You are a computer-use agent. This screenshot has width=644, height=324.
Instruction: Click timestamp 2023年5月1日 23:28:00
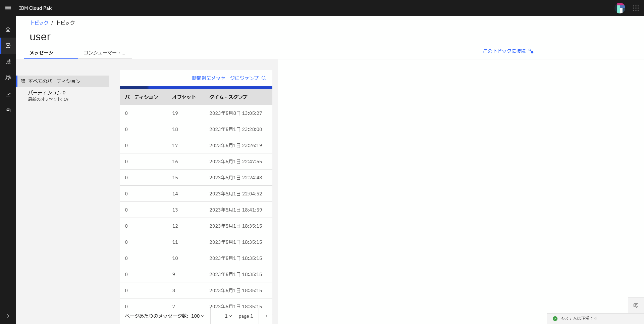(x=235, y=129)
